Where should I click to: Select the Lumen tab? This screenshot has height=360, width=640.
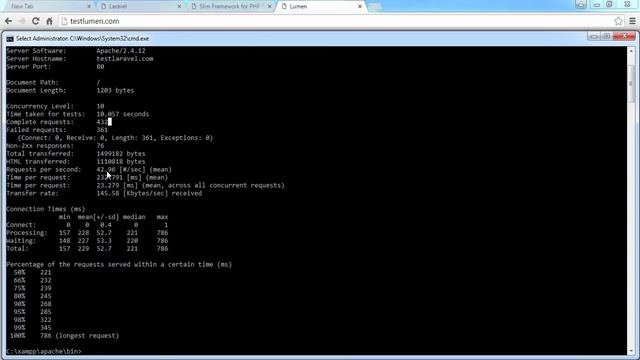pos(320,7)
